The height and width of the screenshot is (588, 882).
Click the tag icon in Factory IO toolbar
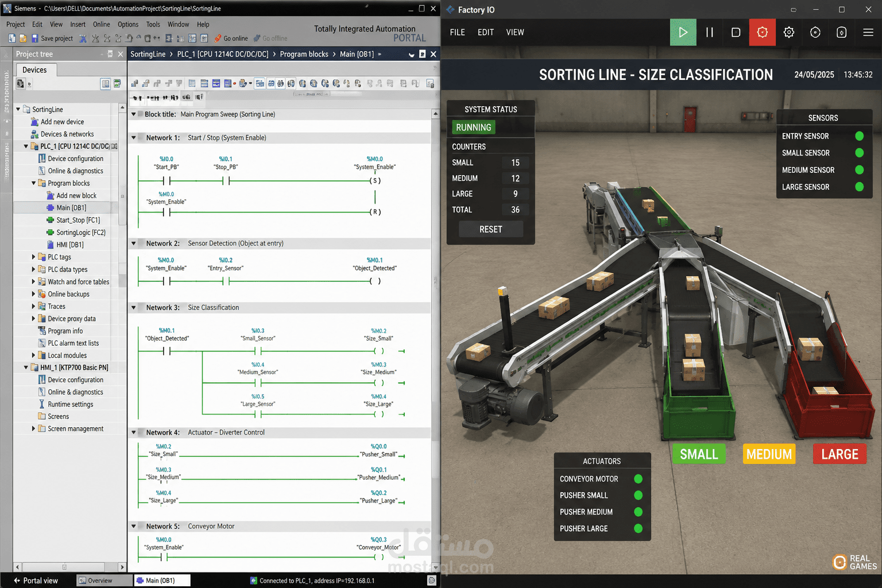(x=842, y=32)
